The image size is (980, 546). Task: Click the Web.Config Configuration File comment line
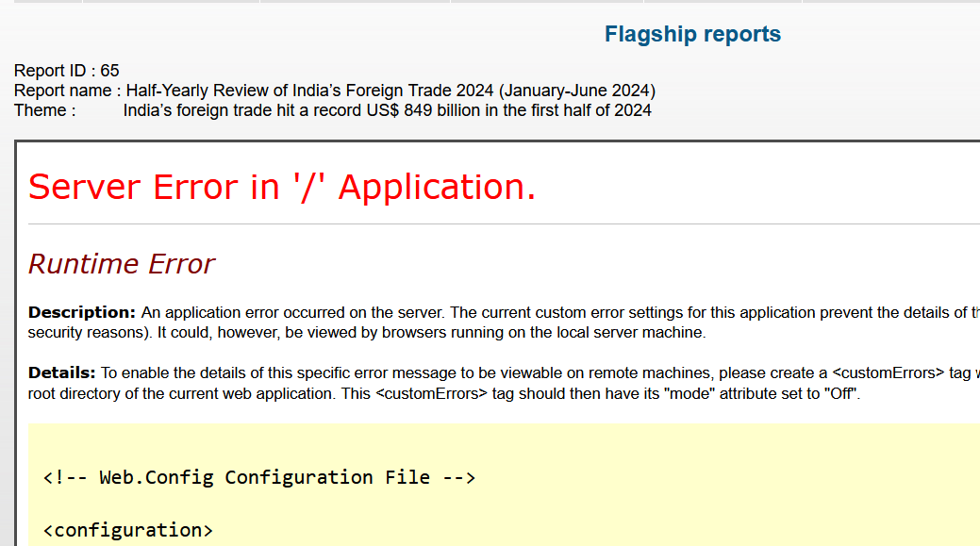[x=259, y=477]
